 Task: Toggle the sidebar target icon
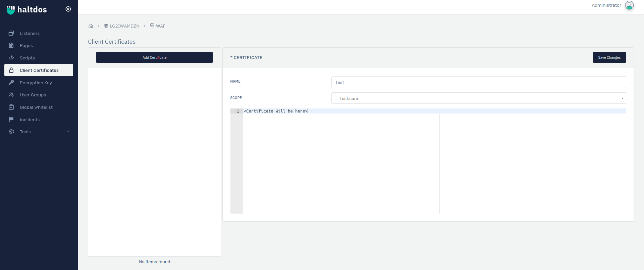point(68,9)
